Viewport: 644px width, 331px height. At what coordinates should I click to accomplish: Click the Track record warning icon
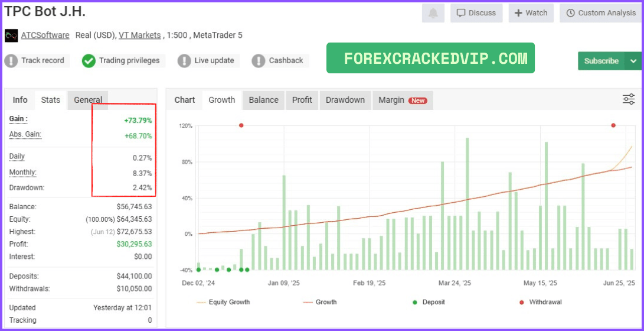tap(11, 61)
